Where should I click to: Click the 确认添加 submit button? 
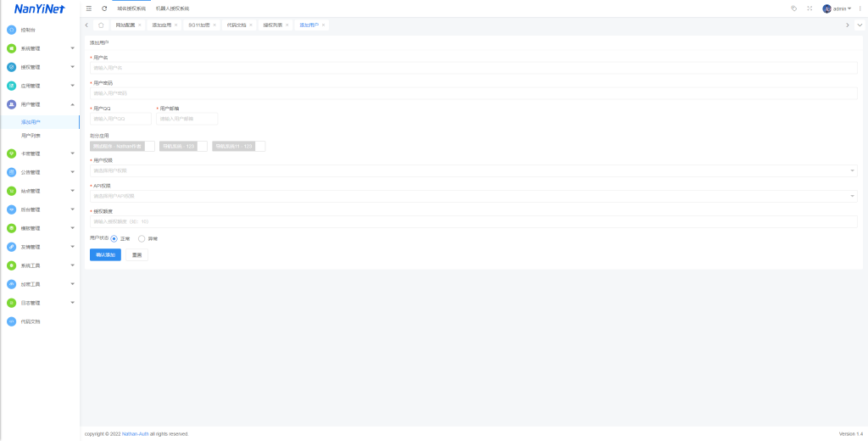tap(105, 254)
